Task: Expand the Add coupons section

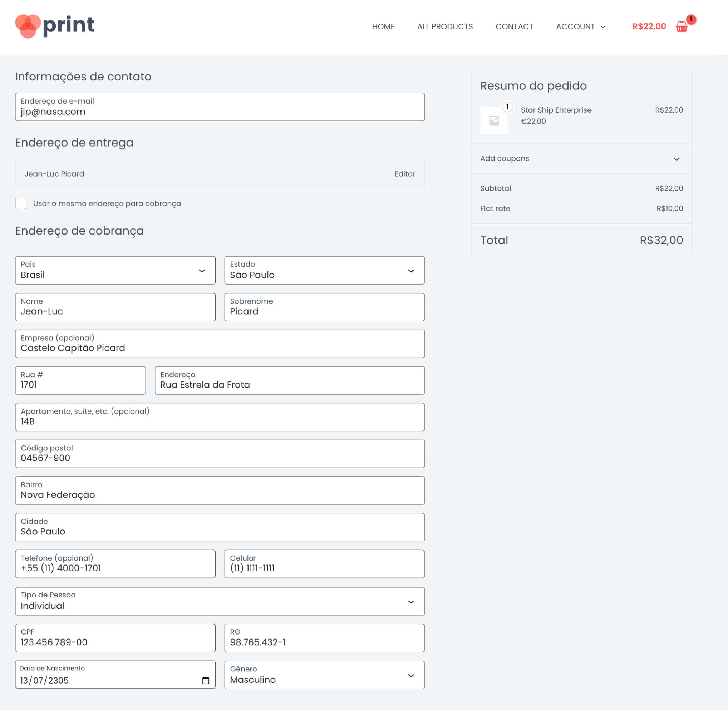Action: pos(677,159)
